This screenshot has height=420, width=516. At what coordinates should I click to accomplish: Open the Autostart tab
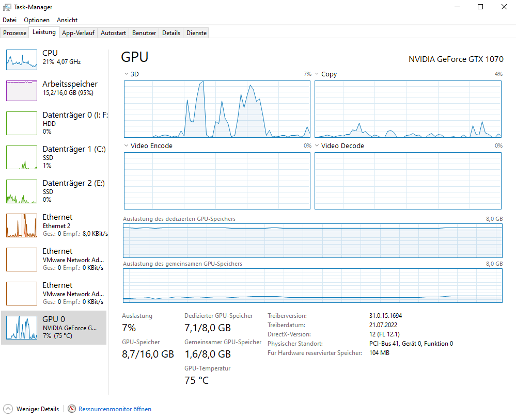pos(113,33)
